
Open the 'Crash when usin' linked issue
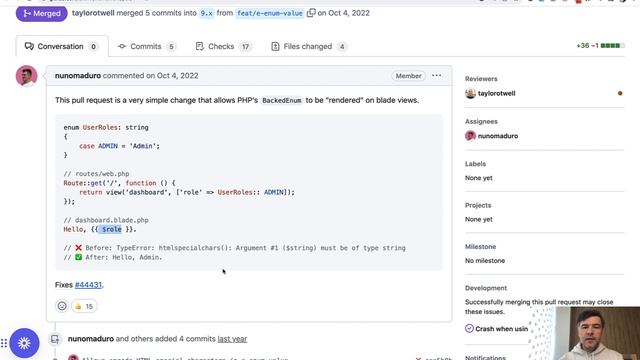pyautogui.click(x=501, y=329)
